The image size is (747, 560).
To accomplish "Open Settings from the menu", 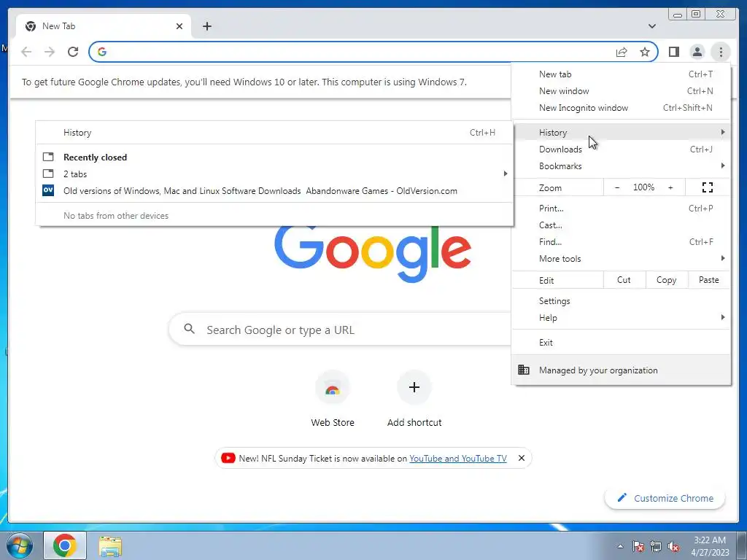I will click(x=622, y=301).
